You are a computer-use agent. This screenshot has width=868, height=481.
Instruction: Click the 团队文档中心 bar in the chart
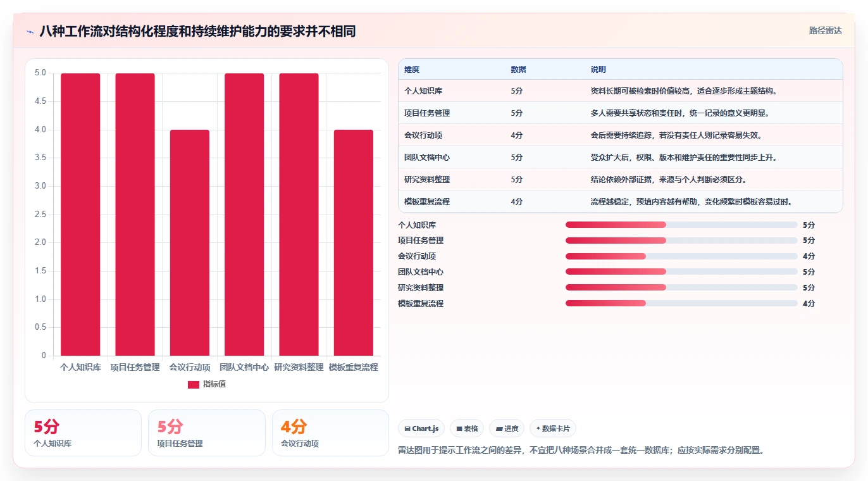coord(244,215)
